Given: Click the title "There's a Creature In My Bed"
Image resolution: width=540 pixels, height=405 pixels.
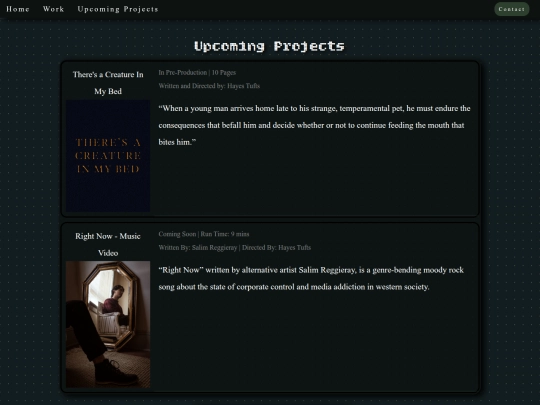Looking at the screenshot, I should [108, 83].
